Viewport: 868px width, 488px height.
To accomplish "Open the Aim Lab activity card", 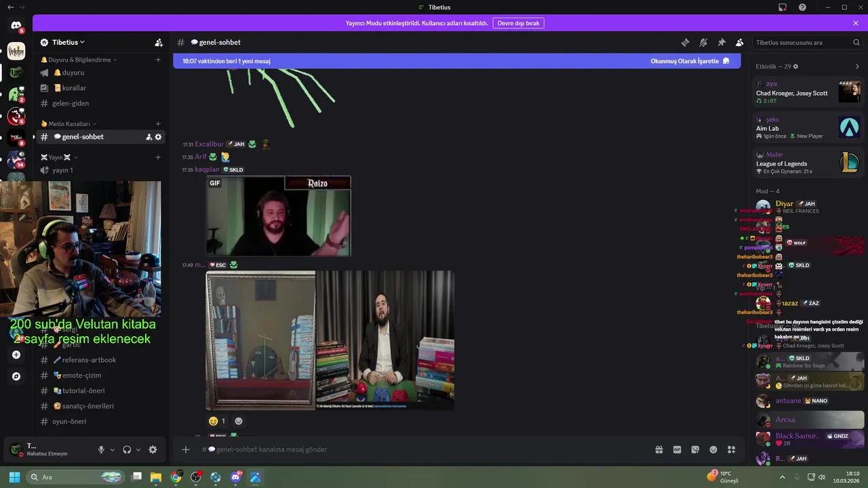I will (809, 127).
